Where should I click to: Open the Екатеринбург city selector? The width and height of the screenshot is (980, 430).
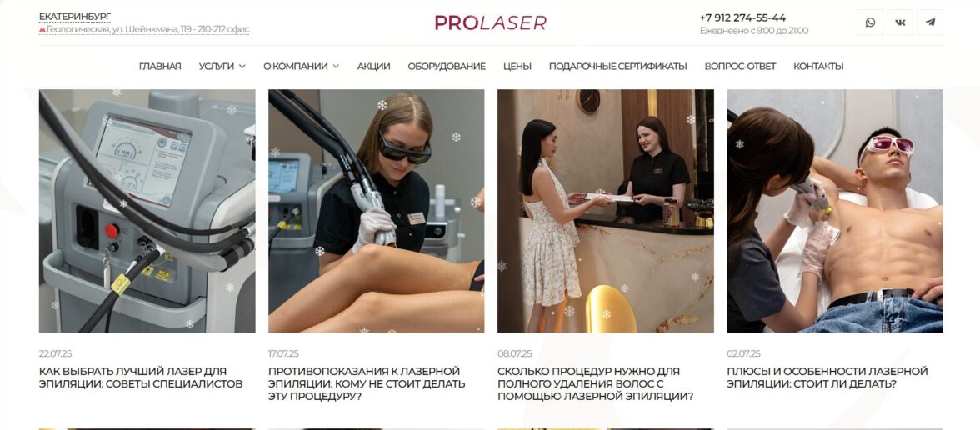tap(74, 17)
